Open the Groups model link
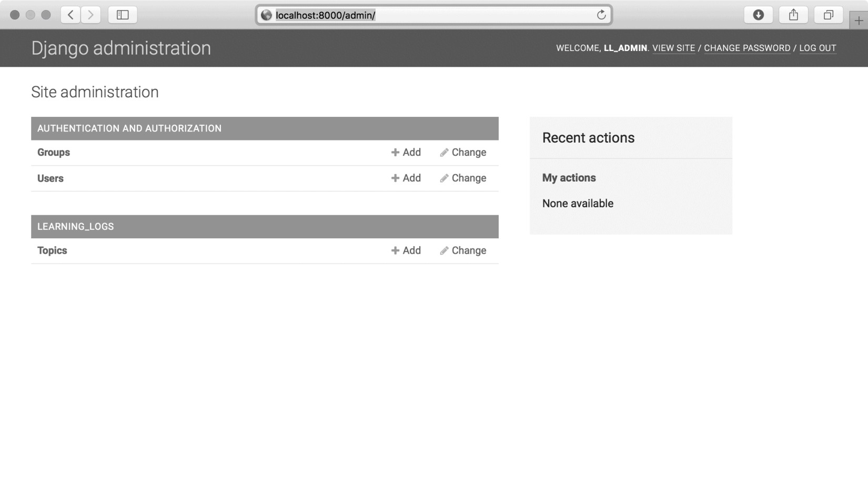This screenshot has height=504, width=868. [54, 152]
